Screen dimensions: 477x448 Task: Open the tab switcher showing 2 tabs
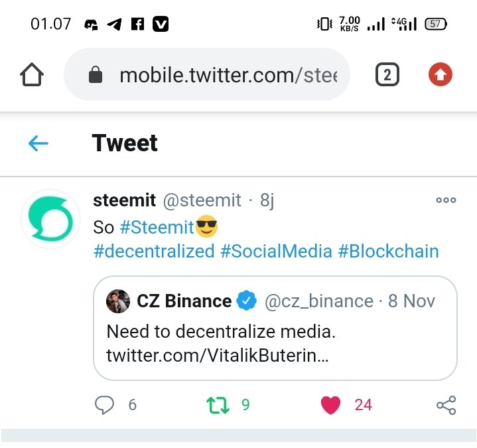pos(387,75)
